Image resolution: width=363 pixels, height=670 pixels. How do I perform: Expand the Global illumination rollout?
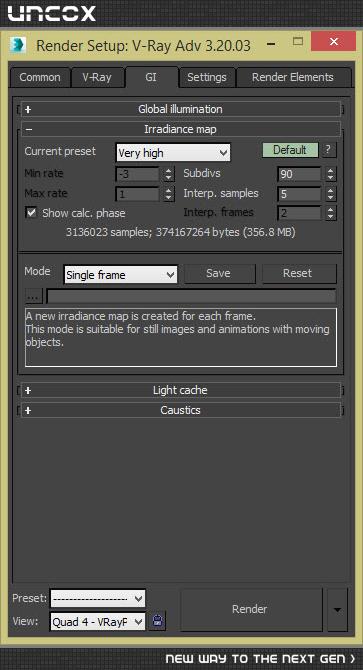pyautogui.click(x=181, y=109)
